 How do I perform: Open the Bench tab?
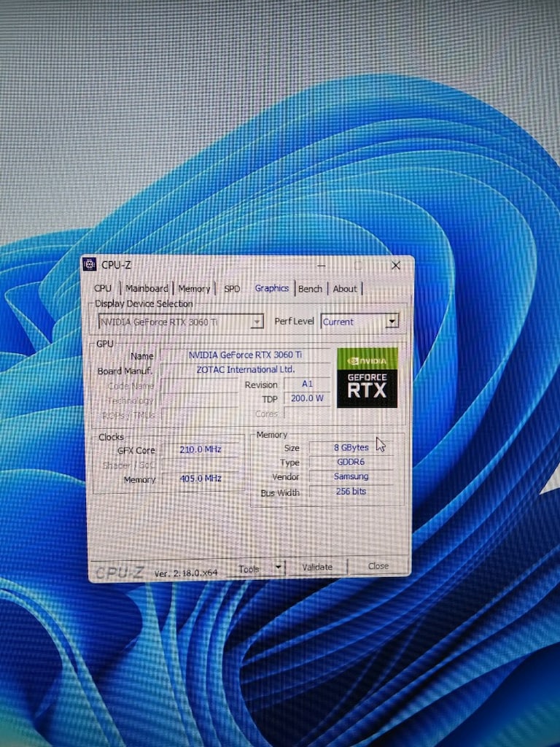[310, 289]
